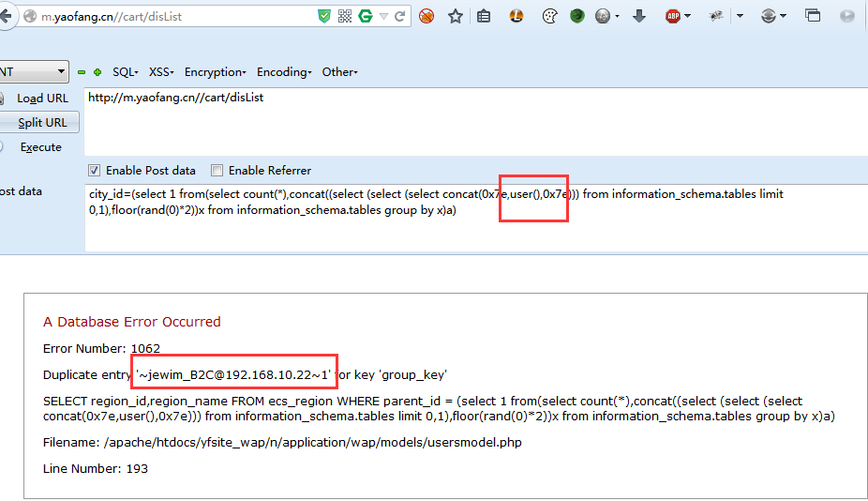This screenshot has height=501, width=868.
Task: Click the Adblock Plus ABP icon
Action: tap(673, 17)
